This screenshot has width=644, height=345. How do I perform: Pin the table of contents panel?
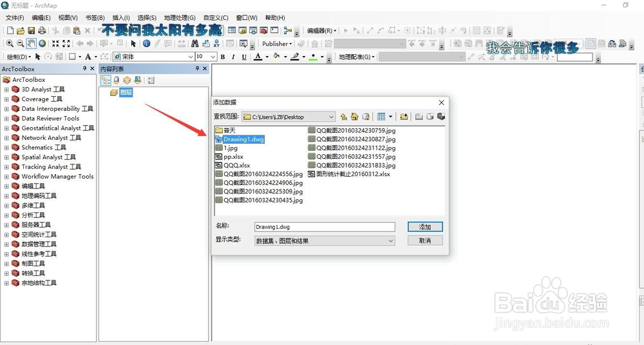[x=197, y=68]
